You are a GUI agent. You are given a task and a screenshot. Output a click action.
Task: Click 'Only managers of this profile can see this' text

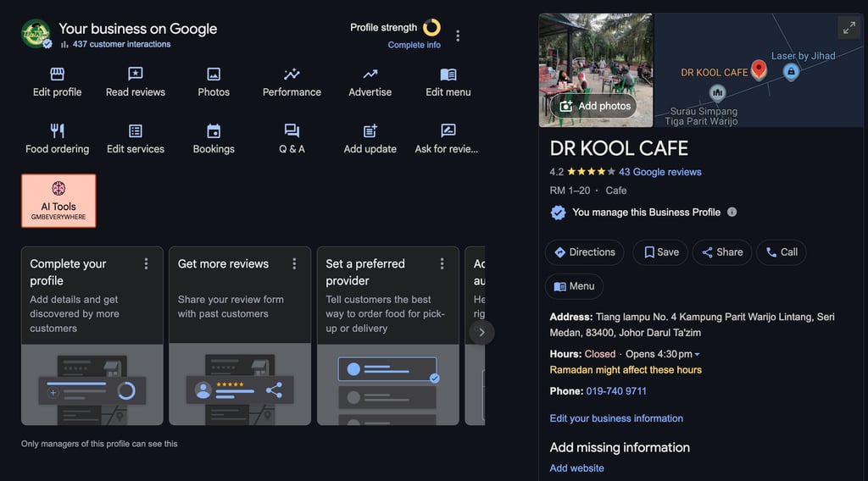click(99, 444)
